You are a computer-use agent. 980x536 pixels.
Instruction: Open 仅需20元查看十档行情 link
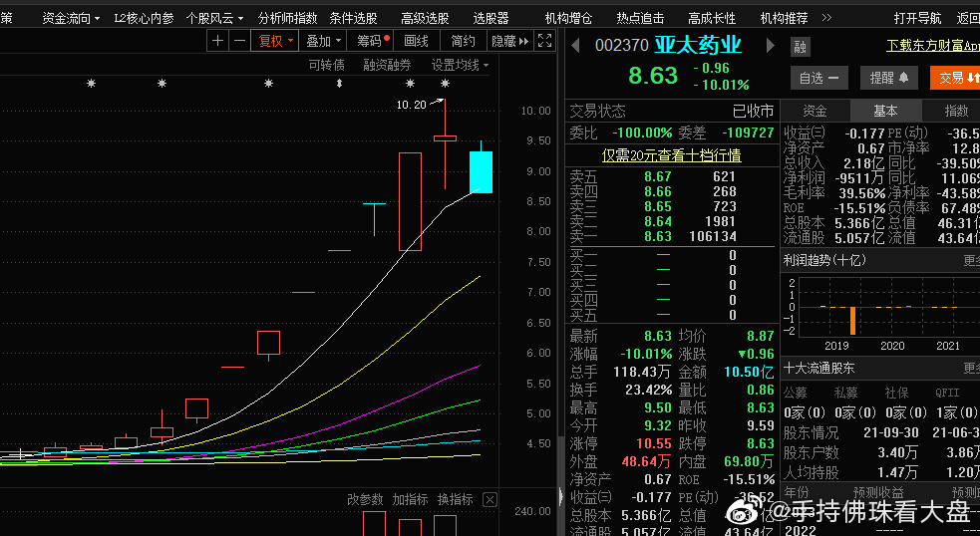671,155
